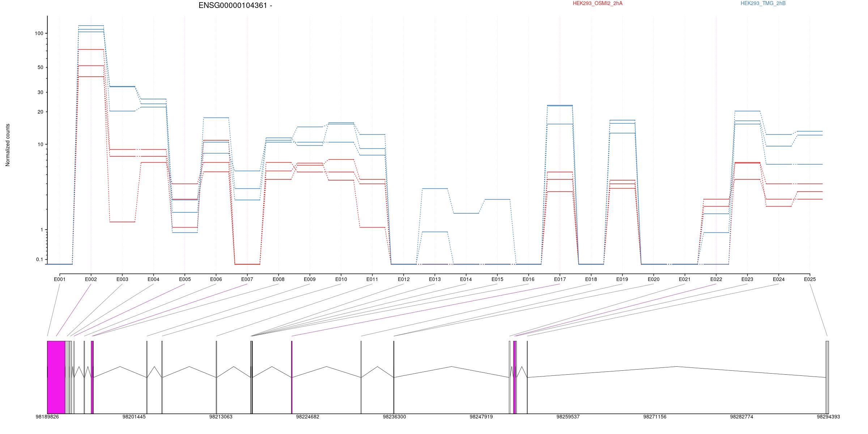Click exon label E022
The height and width of the screenshot is (434, 868).
pyautogui.click(x=716, y=279)
